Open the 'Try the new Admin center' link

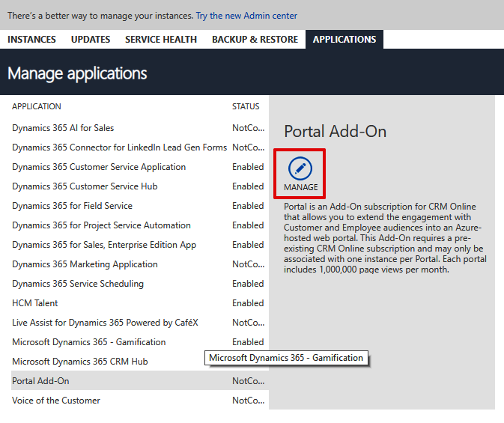[x=246, y=16]
